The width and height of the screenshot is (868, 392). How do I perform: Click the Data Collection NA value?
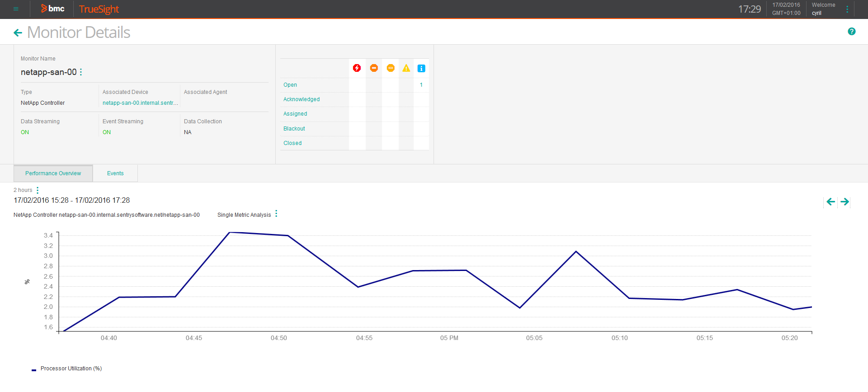[x=188, y=132]
